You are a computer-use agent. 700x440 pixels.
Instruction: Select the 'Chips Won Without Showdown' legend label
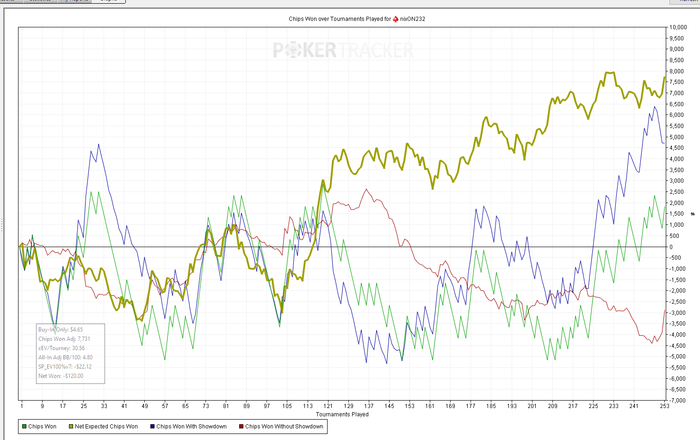click(284, 427)
